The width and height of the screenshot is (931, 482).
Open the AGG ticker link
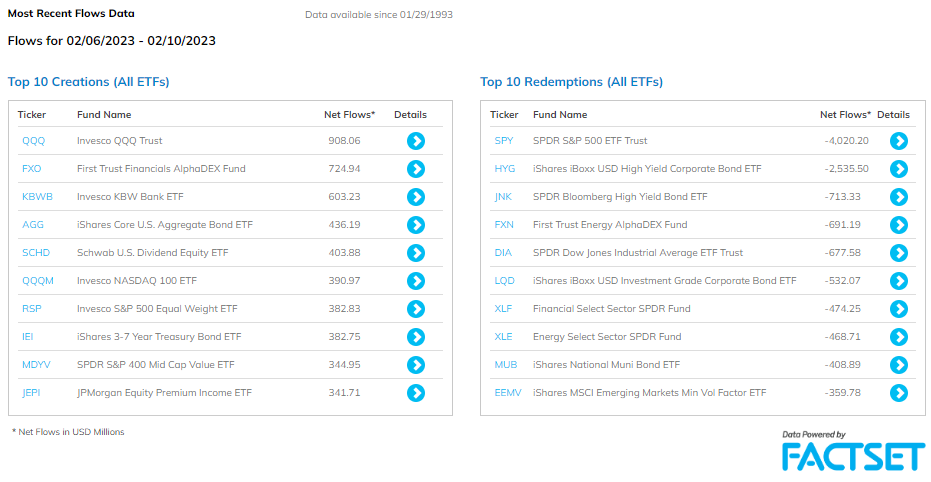pyautogui.click(x=33, y=224)
